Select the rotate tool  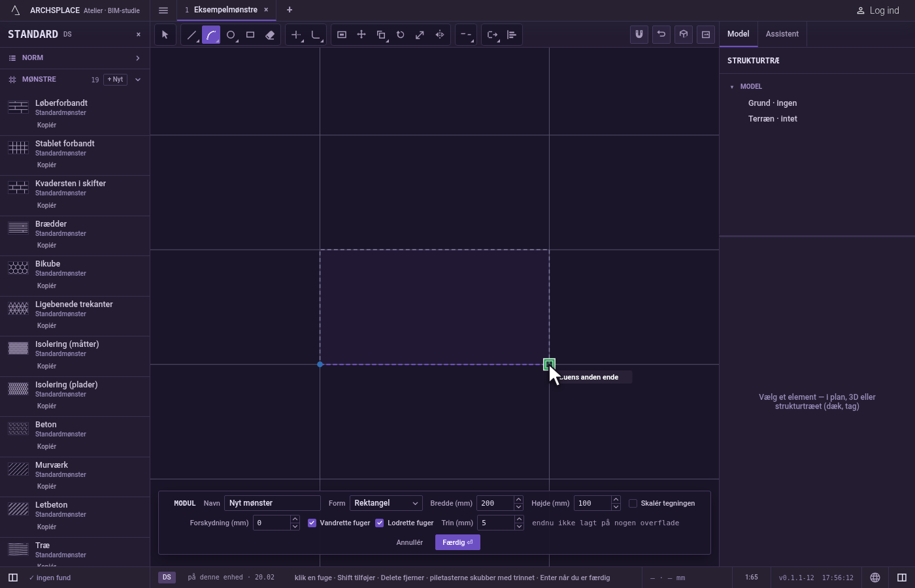click(x=401, y=35)
